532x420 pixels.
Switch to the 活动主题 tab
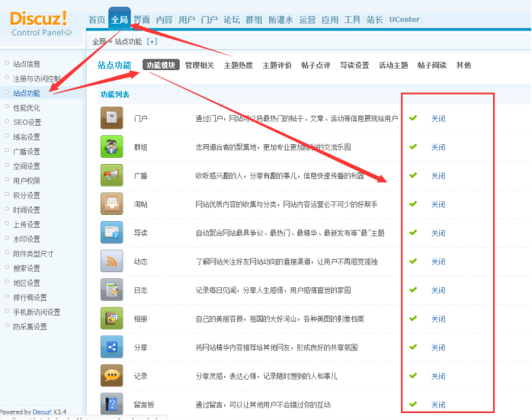pos(393,65)
